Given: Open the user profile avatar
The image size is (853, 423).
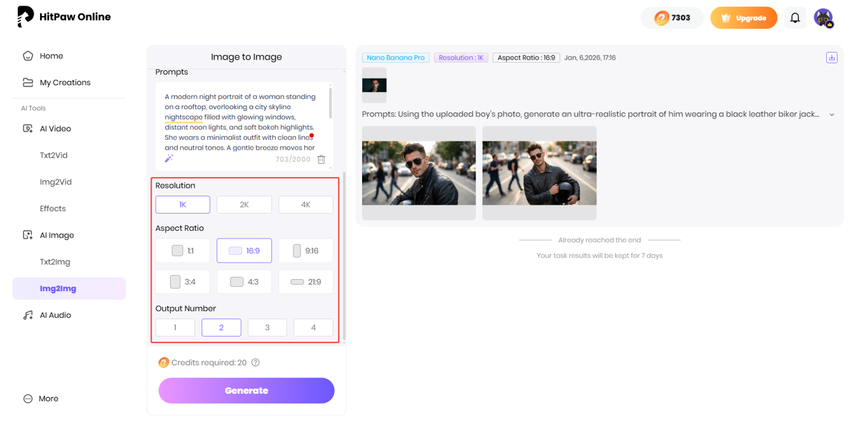Looking at the screenshot, I should click(x=823, y=18).
